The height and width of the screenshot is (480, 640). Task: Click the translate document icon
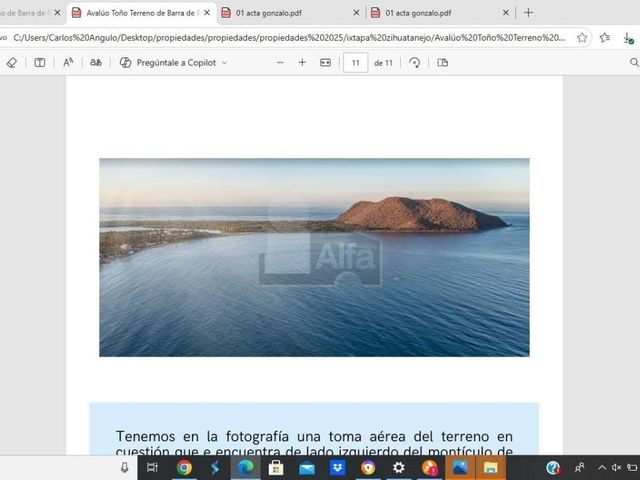96,63
